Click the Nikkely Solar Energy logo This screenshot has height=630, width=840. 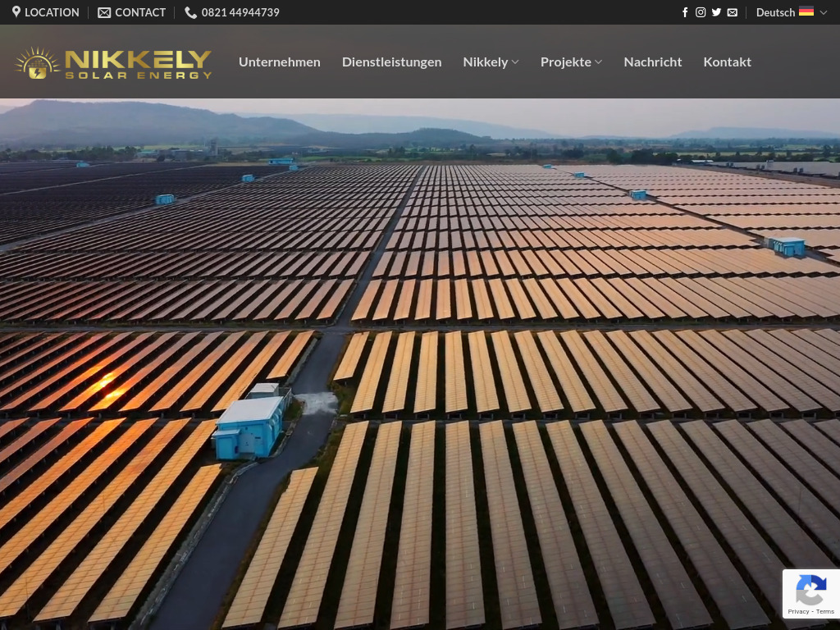pos(113,62)
